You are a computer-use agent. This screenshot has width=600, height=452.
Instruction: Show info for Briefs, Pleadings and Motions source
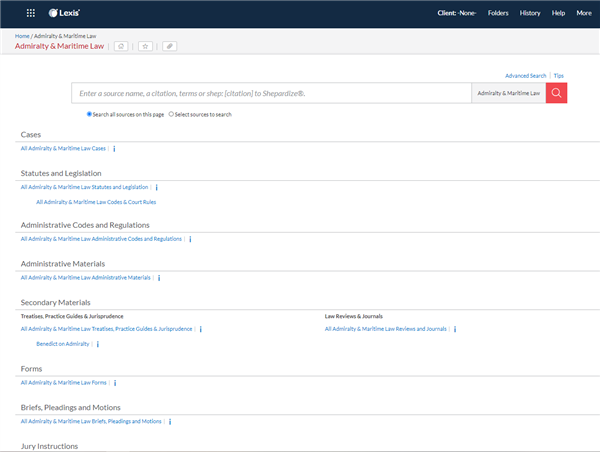tap(170, 421)
